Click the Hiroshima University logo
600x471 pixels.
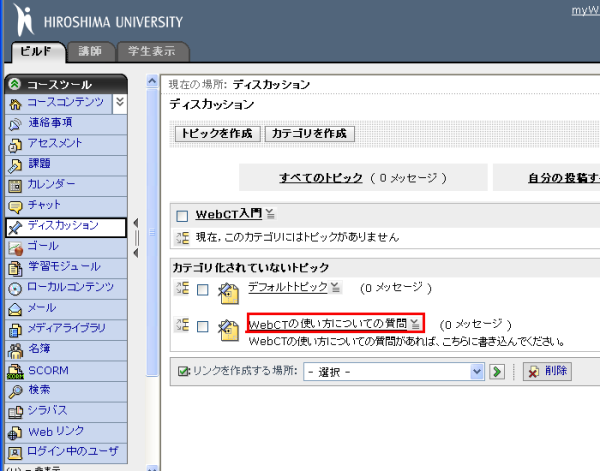tap(98, 20)
